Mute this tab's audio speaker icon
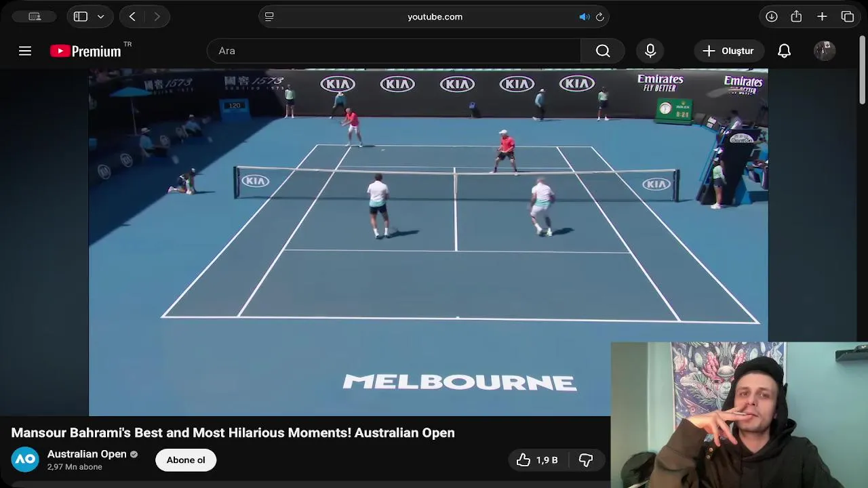This screenshot has width=868, height=488. [x=584, y=16]
